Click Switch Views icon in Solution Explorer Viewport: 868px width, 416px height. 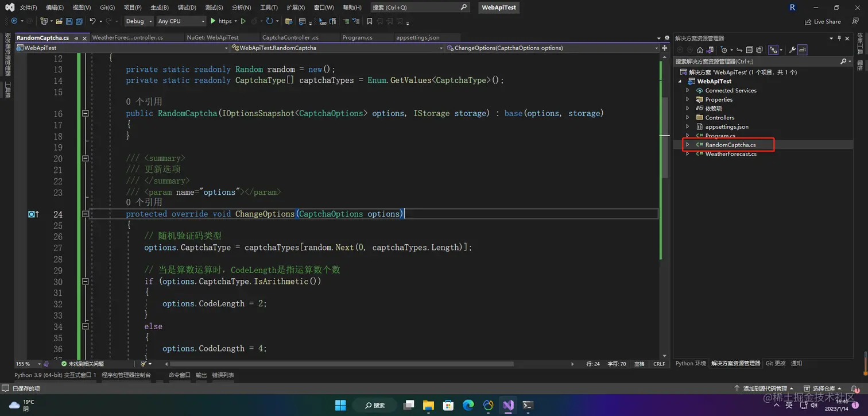[x=710, y=50]
